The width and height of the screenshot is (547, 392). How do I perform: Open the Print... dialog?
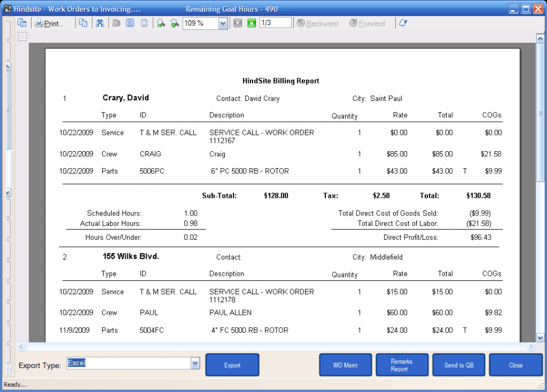[49, 23]
